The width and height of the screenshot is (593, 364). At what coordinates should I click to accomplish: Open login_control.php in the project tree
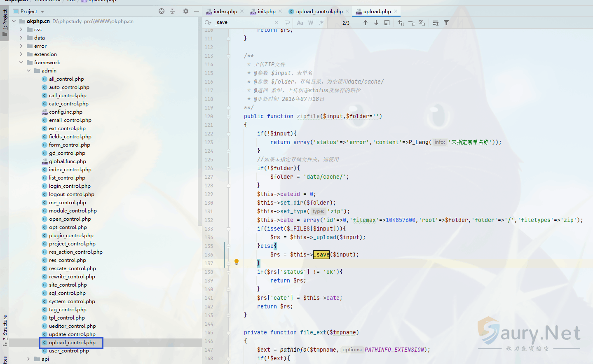coord(70,186)
